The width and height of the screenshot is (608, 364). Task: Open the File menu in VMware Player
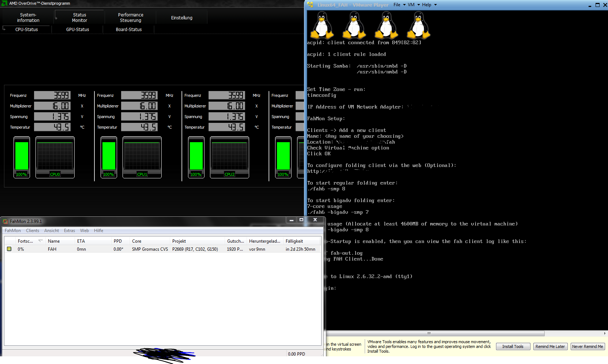[399, 5]
